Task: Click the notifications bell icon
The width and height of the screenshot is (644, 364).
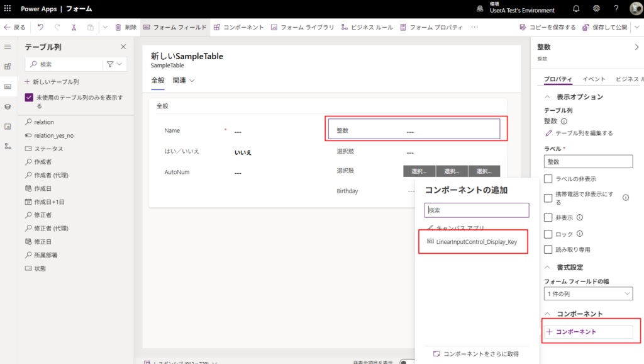Action: click(576, 9)
